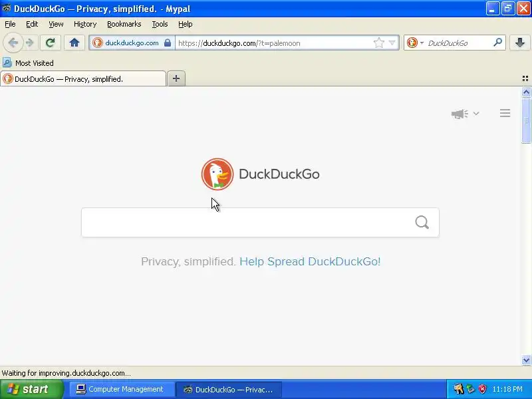
Task: Click the megaphone spread icon on the page
Action: (460, 114)
